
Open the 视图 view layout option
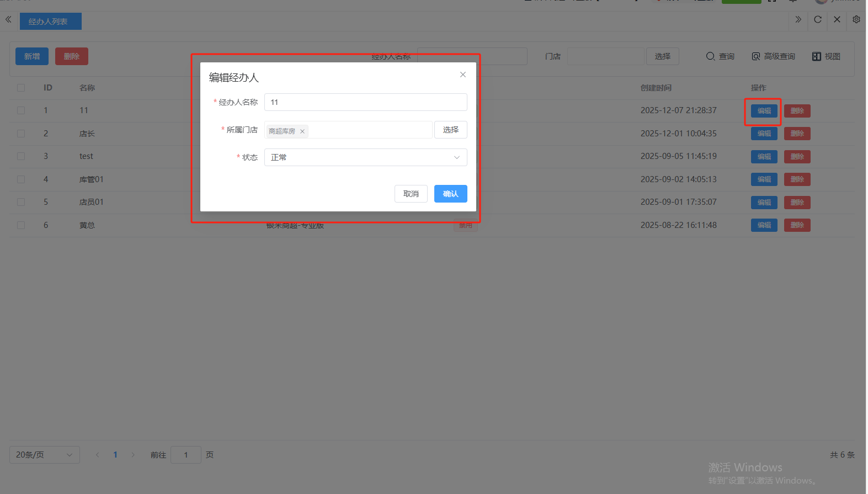[x=826, y=56]
